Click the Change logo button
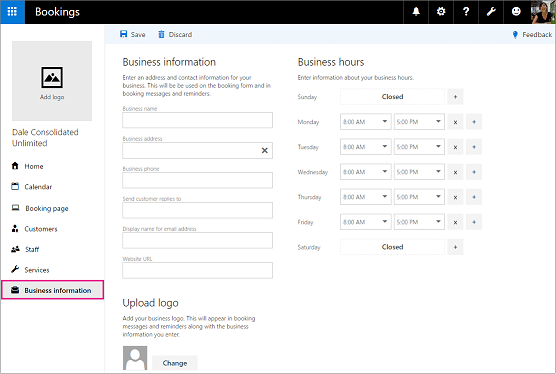The height and width of the screenshot is (374, 556). click(x=174, y=363)
